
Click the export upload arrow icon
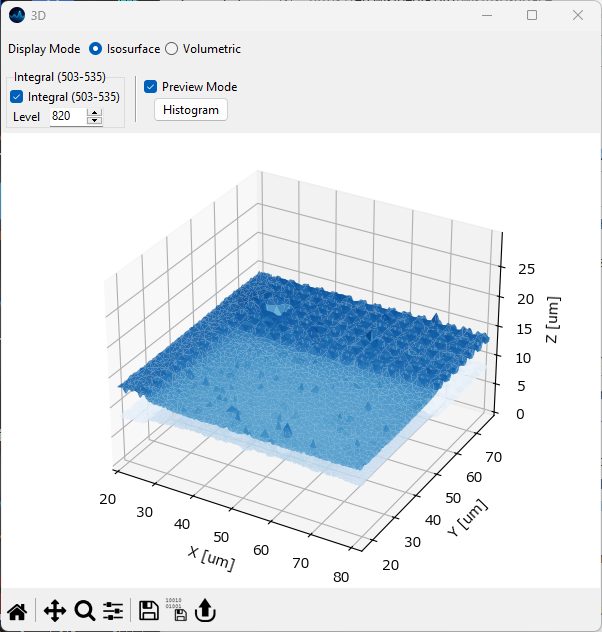click(x=205, y=611)
